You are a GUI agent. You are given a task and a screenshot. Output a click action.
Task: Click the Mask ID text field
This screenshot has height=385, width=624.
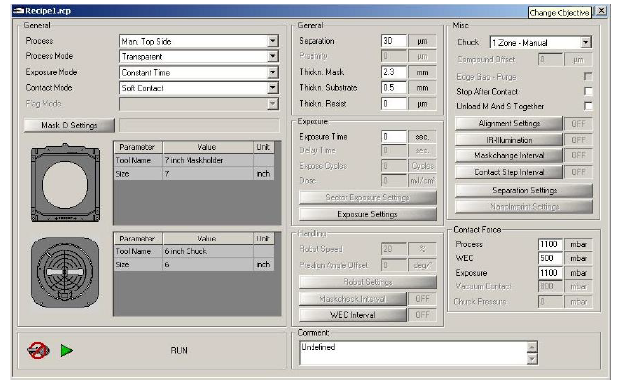(x=199, y=125)
